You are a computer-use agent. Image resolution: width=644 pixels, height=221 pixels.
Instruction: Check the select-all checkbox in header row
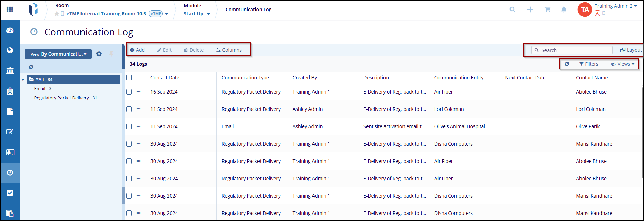[x=129, y=78]
